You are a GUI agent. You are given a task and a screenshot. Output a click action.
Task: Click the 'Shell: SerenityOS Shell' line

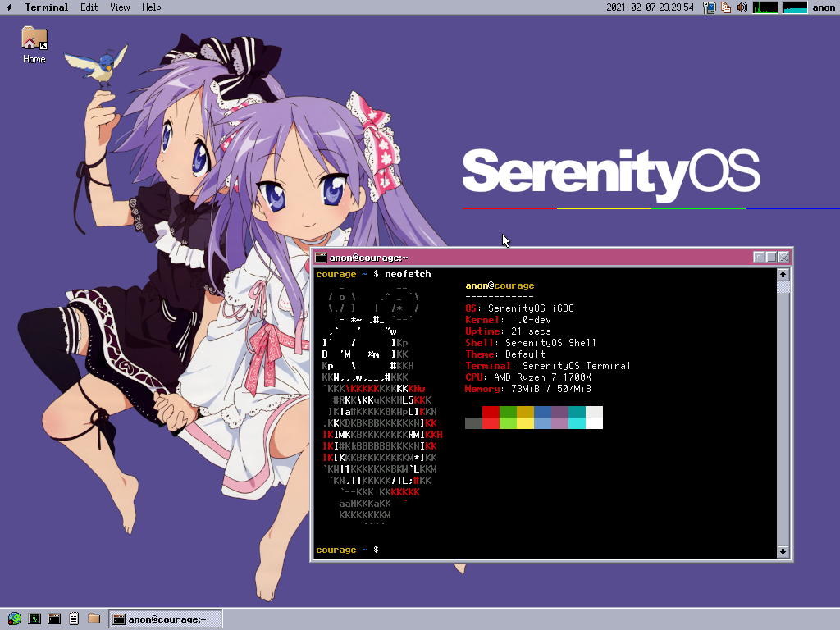click(x=531, y=343)
